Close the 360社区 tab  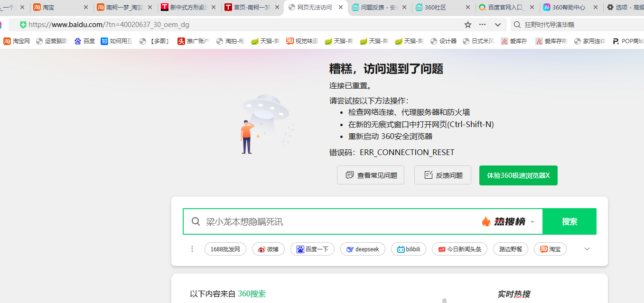coord(468,7)
